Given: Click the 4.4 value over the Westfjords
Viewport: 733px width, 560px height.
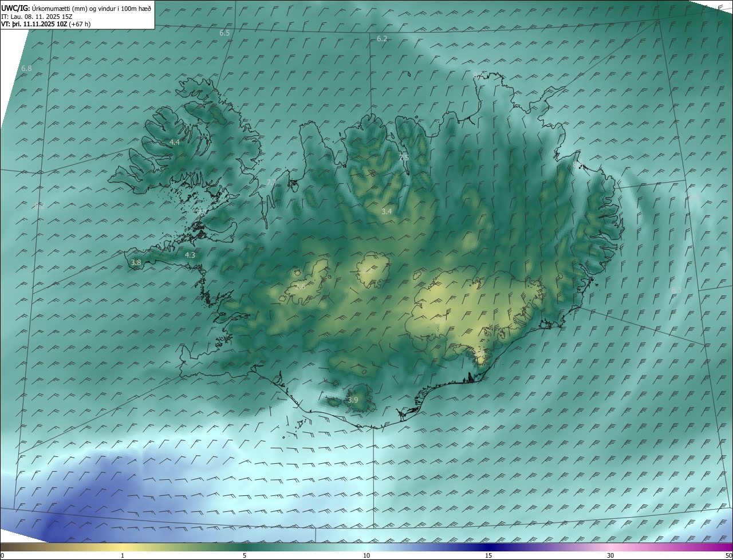Looking at the screenshot, I should 175,142.
